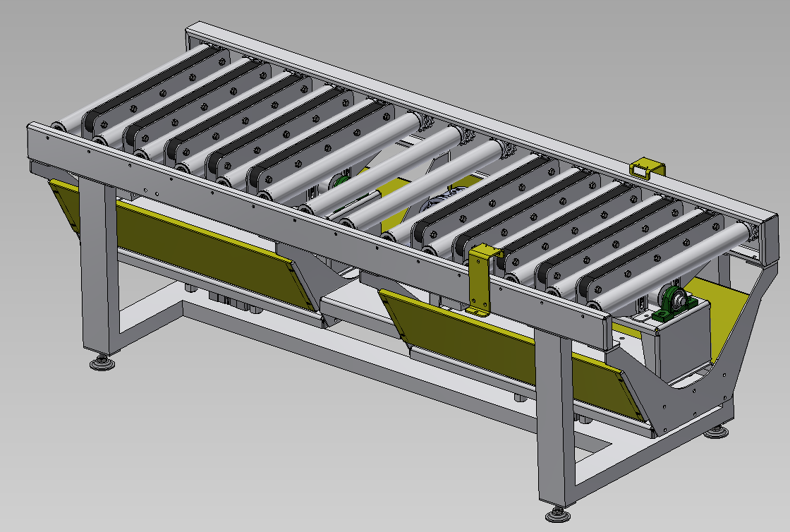790x532 pixels.
Task: Select the leveling foot at the right rear corner
Action: coord(716,432)
